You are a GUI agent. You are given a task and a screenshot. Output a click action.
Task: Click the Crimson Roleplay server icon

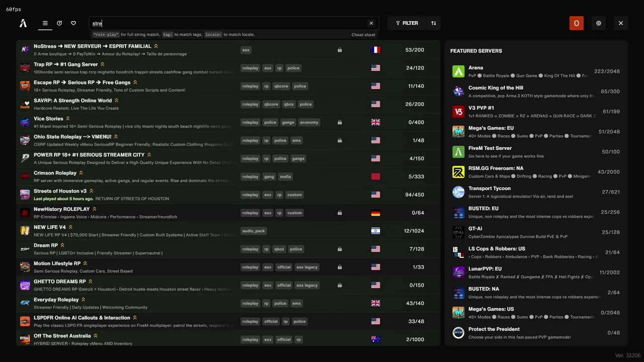tap(25, 176)
